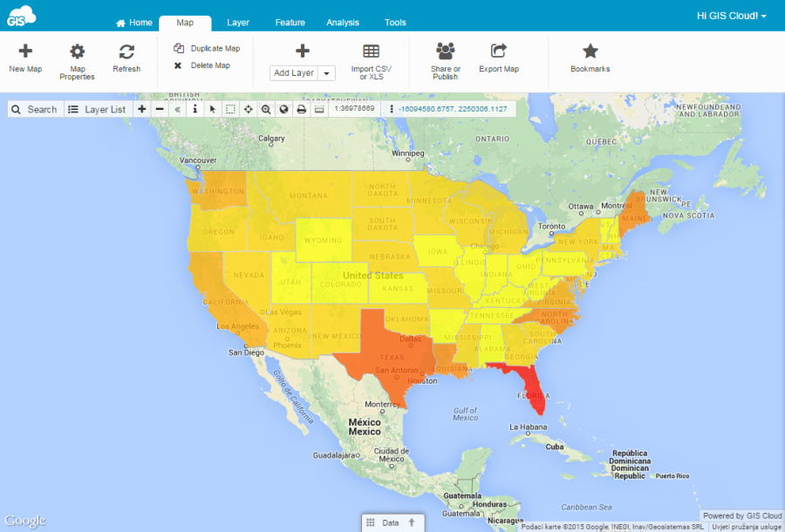785x532 pixels.
Task: Select the Map tab
Action: [x=185, y=23]
